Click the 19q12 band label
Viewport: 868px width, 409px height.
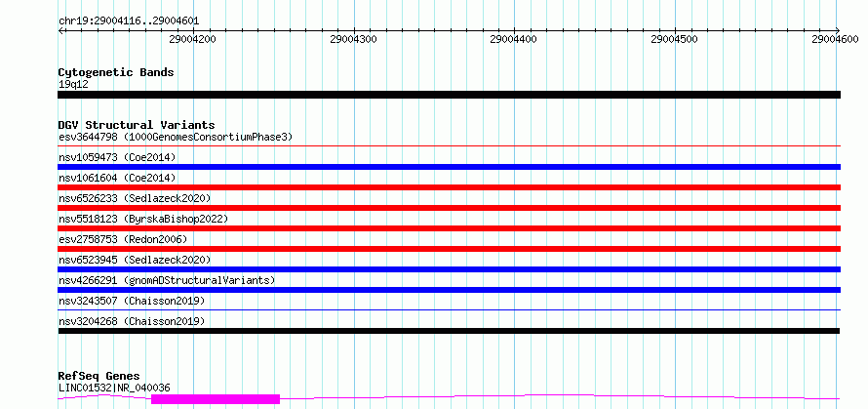pos(73,85)
